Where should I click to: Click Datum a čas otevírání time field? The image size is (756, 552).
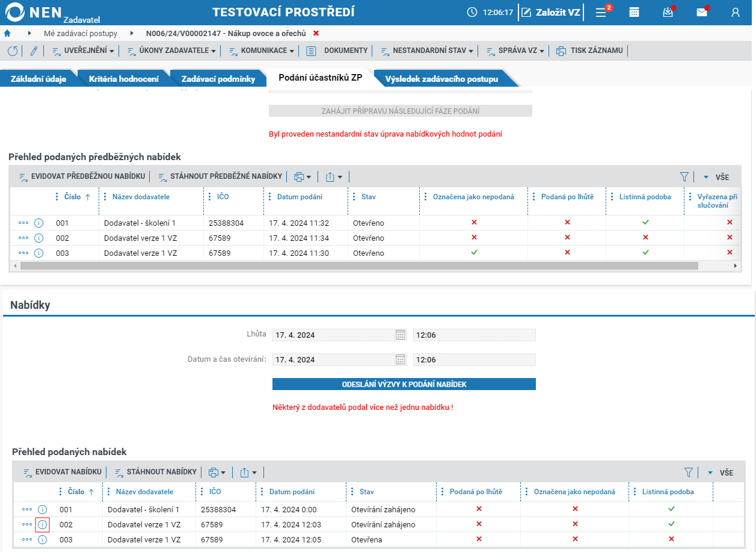click(x=475, y=359)
